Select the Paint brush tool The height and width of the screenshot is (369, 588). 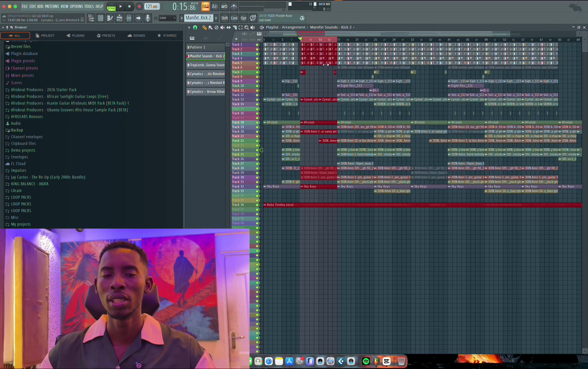point(210,27)
